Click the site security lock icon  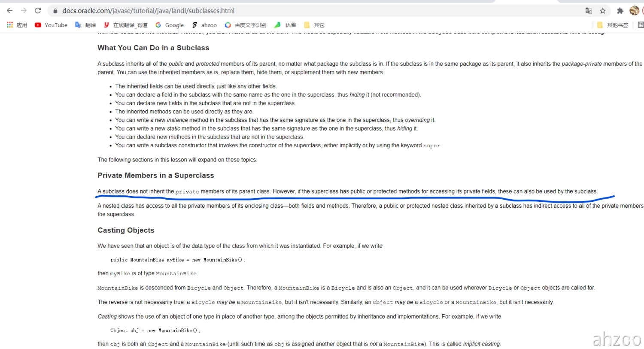[55, 11]
